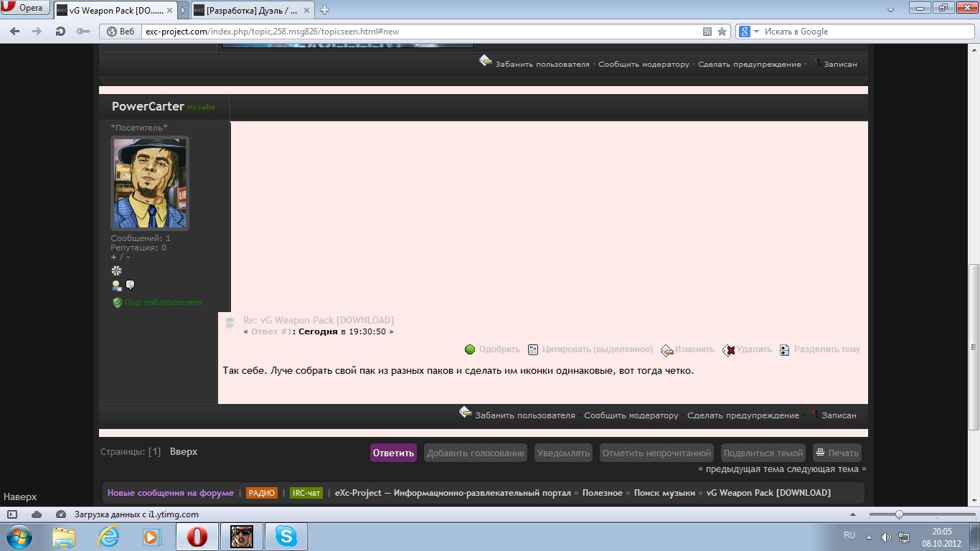Image resolution: width=980 pixels, height=551 pixels.
Task: Click the reputation plus sign
Action: (113, 257)
